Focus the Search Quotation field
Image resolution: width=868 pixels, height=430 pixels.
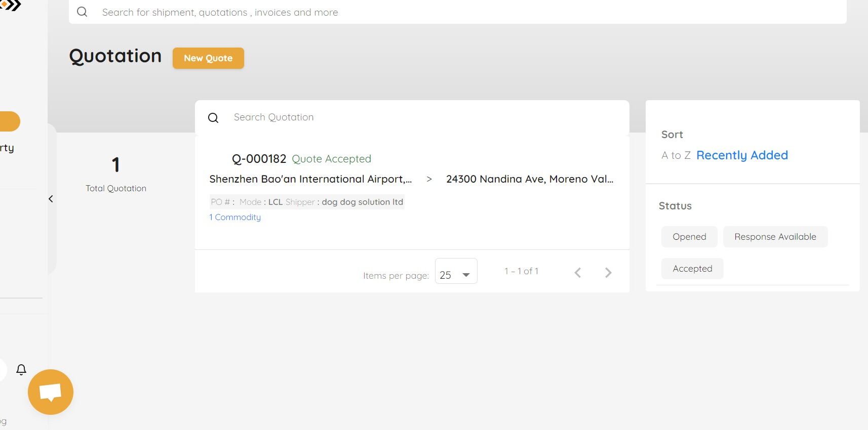[412, 117]
